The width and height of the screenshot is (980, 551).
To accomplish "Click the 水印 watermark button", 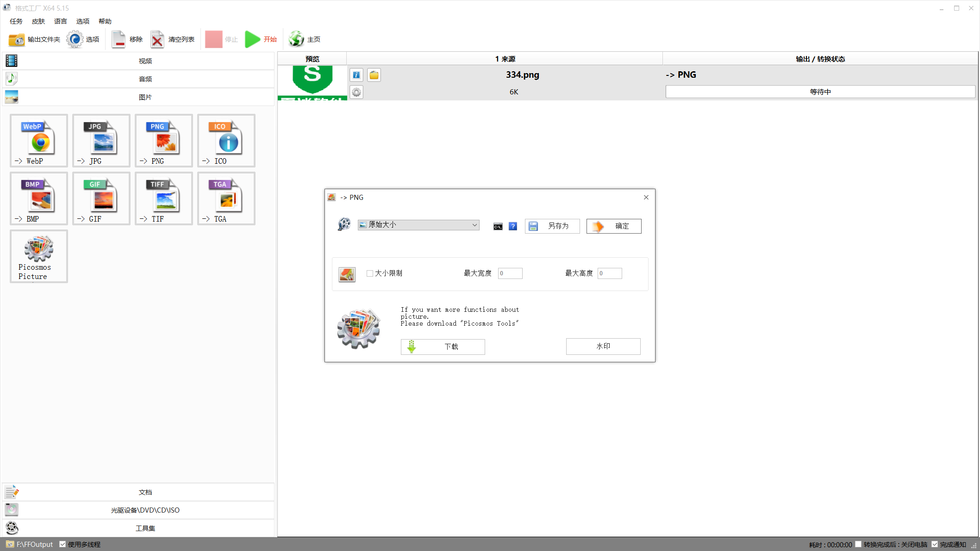I will (x=603, y=346).
